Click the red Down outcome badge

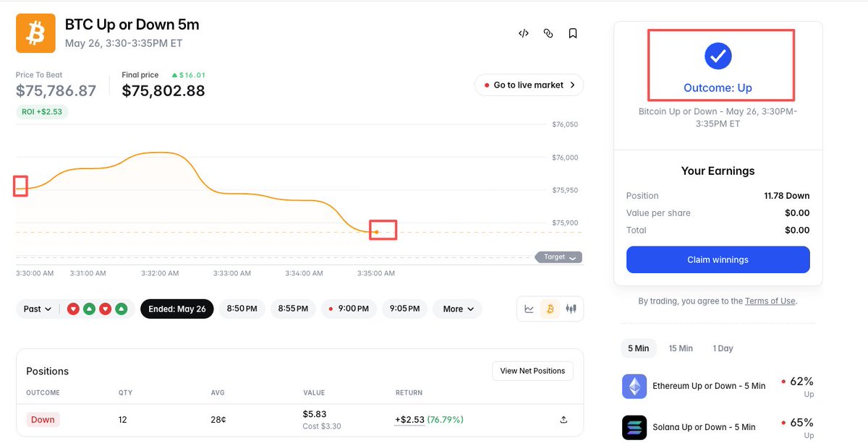coord(43,419)
